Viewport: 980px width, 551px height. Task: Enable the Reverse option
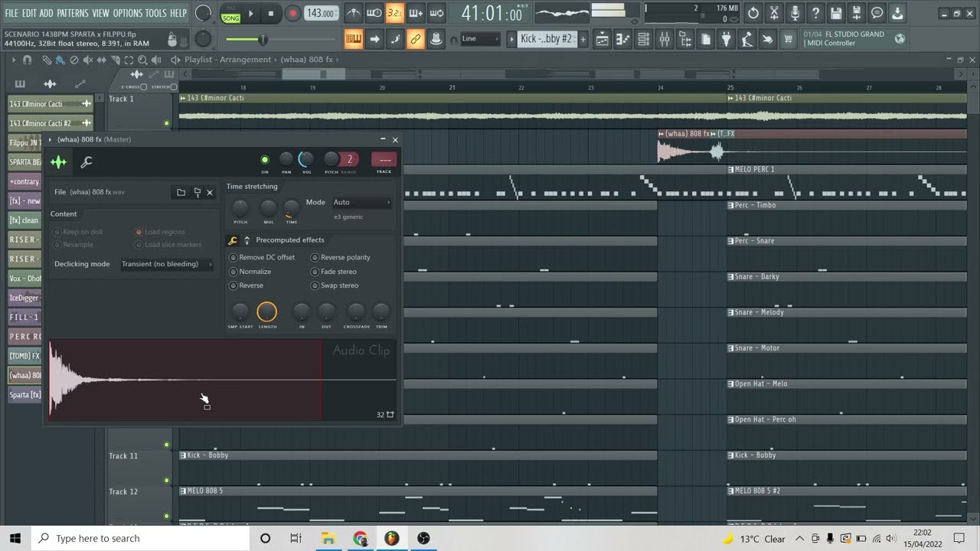247,285
